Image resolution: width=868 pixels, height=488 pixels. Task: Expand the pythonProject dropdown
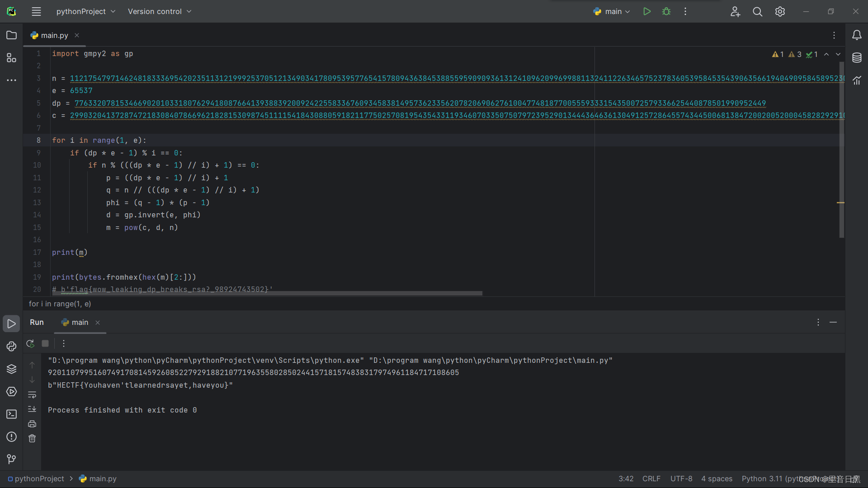[x=86, y=11]
